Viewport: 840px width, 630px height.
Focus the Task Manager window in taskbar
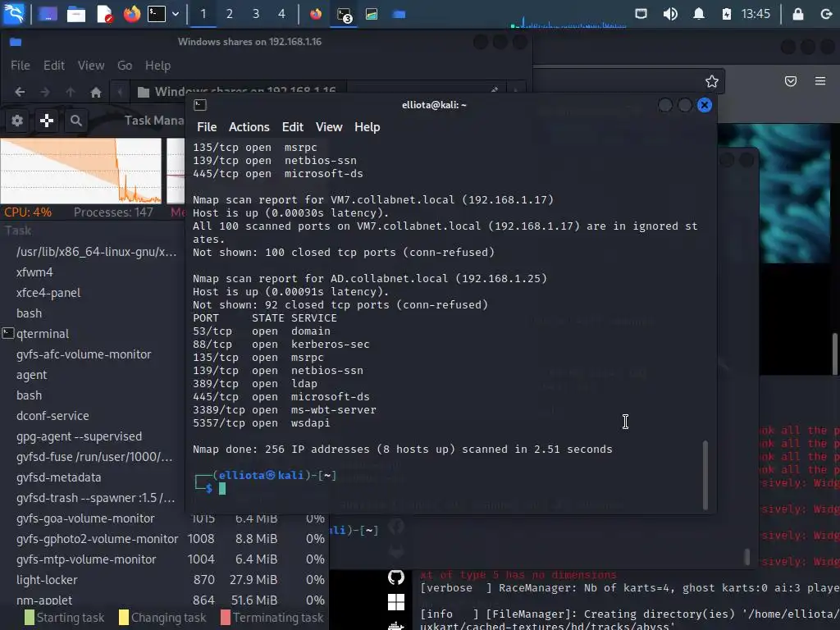tap(372, 14)
